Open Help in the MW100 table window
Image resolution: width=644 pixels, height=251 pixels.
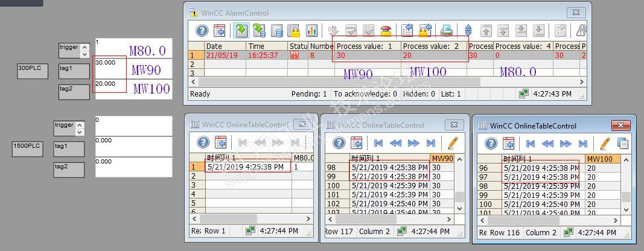491,144
